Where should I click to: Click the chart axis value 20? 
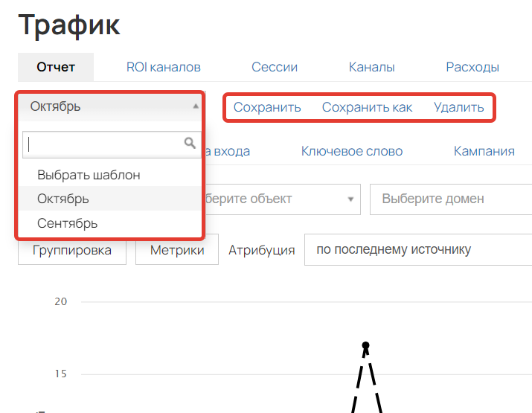pos(61,301)
